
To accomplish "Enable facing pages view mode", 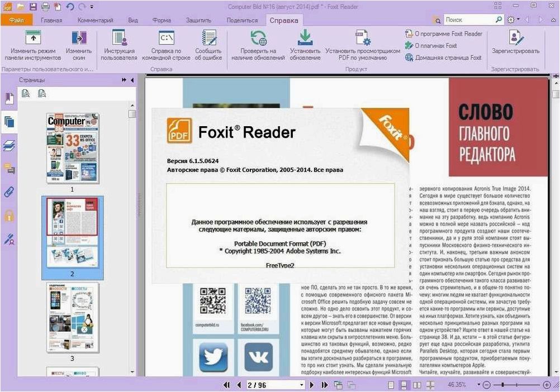I will click(416, 385).
